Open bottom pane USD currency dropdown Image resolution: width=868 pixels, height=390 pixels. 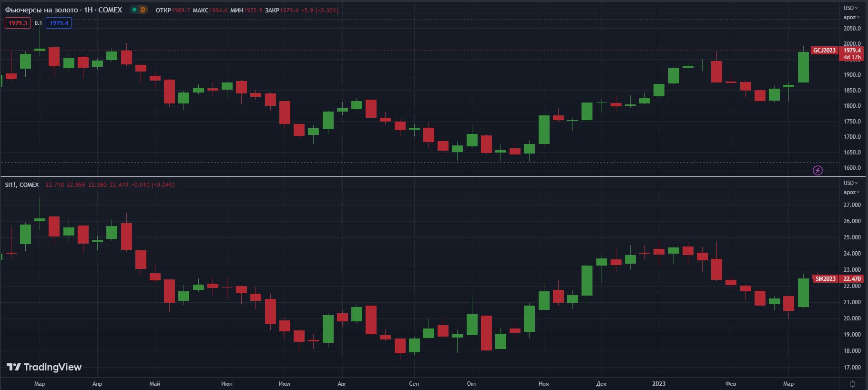pos(850,183)
